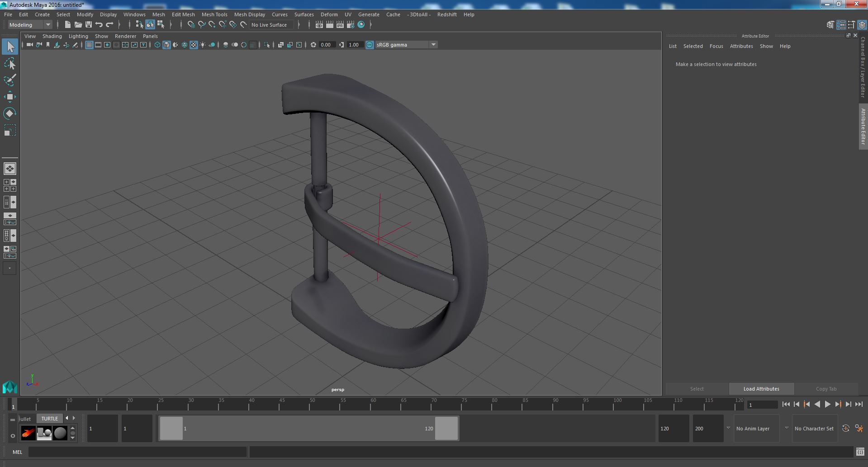Select the Move tool
This screenshot has height=467, width=868.
[x=10, y=97]
